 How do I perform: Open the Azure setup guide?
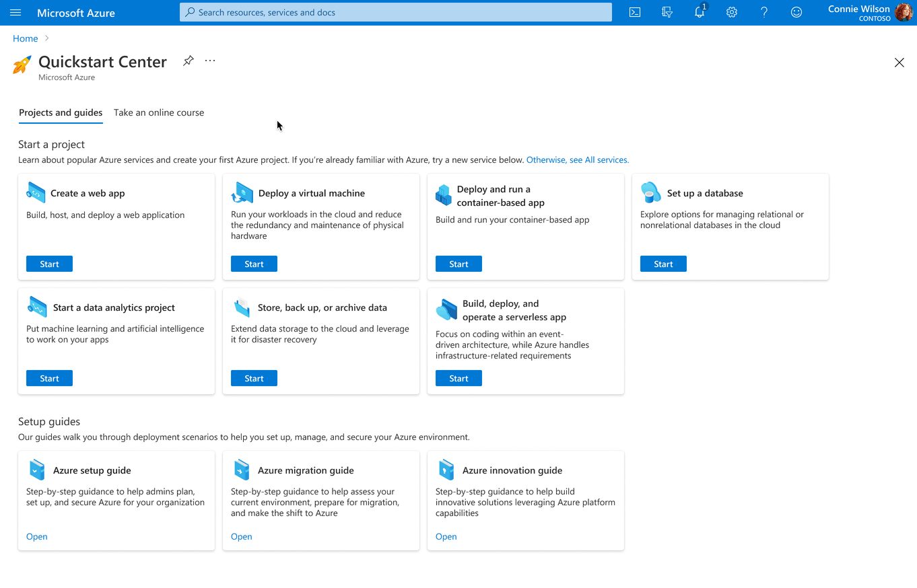click(x=36, y=536)
